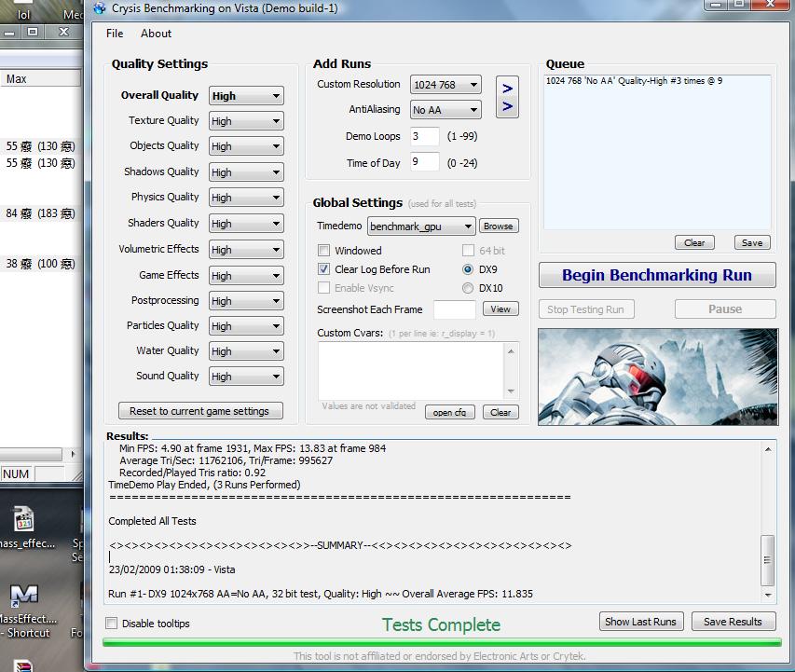Click the Custom Cvars scrollbar up arrow
Viewport: 795px width, 672px height.
click(511, 351)
